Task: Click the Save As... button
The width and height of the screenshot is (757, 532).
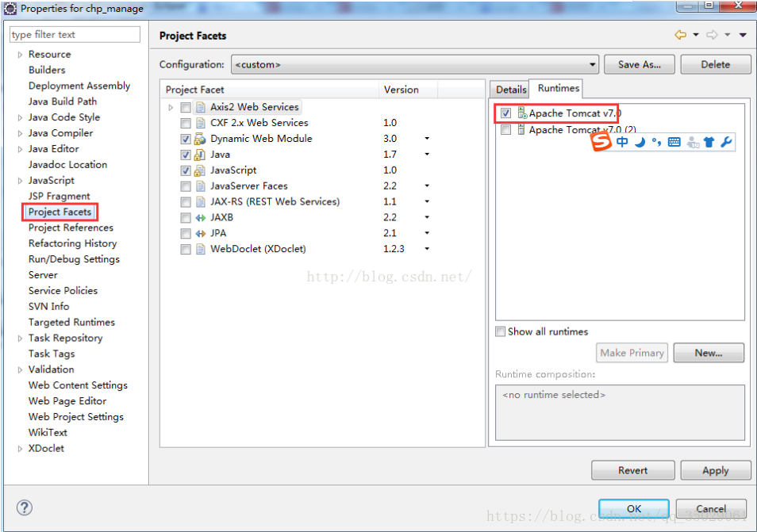Action: tap(640, 65)
